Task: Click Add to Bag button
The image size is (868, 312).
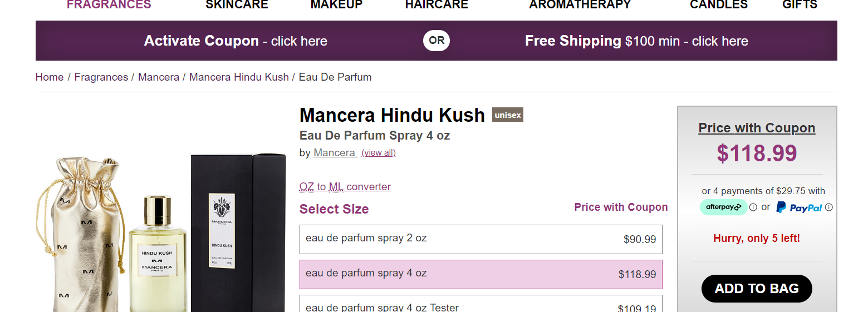Action: click(756, 289)
